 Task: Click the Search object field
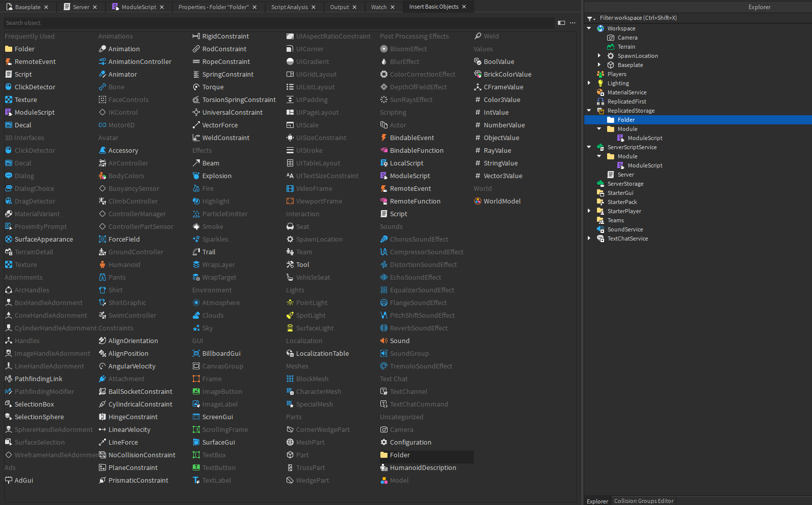(279, 23)
